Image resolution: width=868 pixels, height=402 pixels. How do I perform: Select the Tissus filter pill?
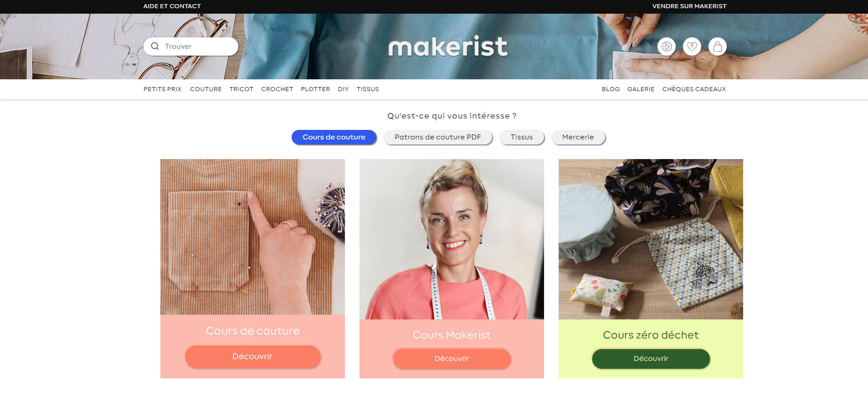point(522,137)
